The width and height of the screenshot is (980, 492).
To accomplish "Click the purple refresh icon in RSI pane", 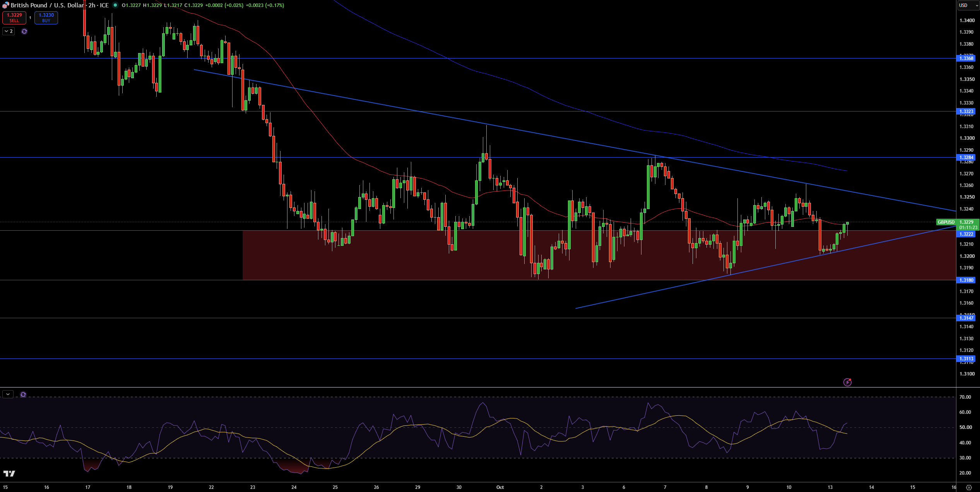I will [x=23, y=394].
